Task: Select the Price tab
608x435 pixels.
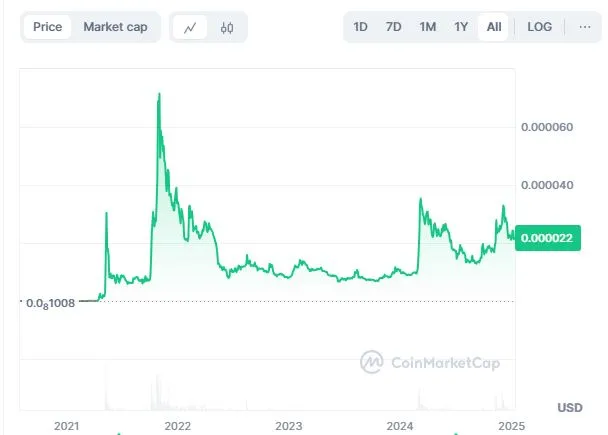Action: click(x=47, y=27)
